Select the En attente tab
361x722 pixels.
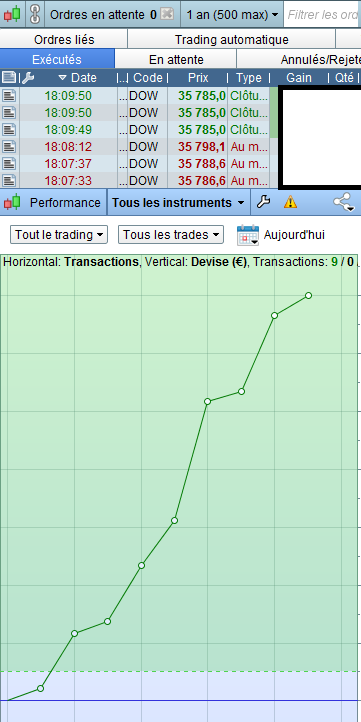click(176, 59)
